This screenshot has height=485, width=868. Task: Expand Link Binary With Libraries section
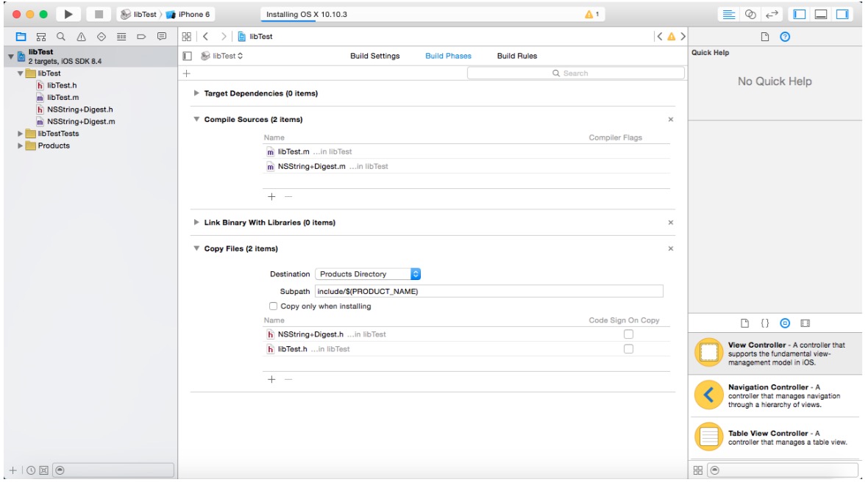tap(196, 223)
